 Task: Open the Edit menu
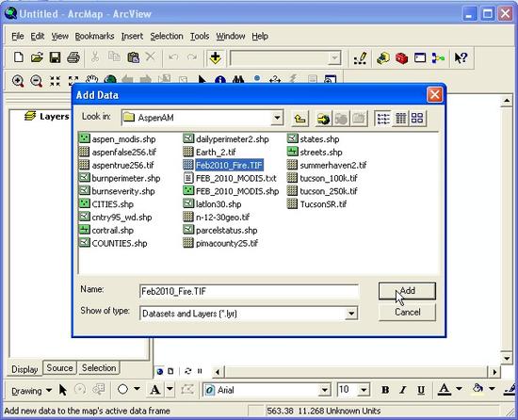coord(38,36)
